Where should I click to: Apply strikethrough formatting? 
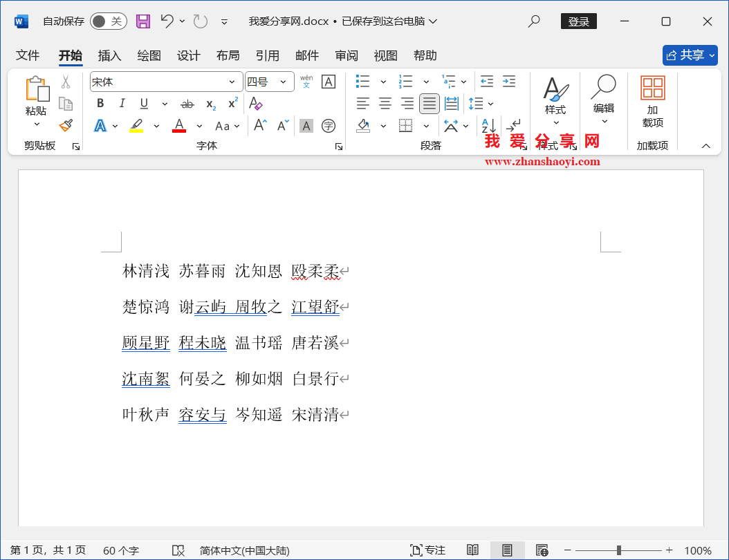pos(187,104)
